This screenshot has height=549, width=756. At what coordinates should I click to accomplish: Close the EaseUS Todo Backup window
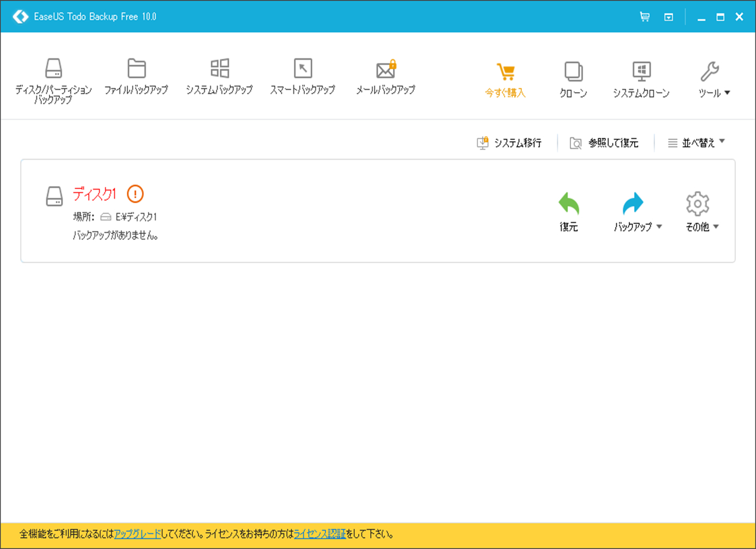pyautogui.click(x=739, y=17)
